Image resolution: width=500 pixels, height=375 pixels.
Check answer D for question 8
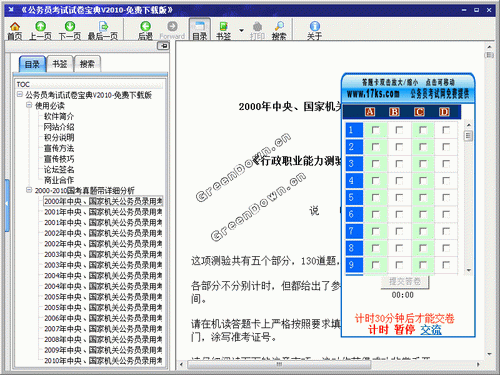(446, 248)
